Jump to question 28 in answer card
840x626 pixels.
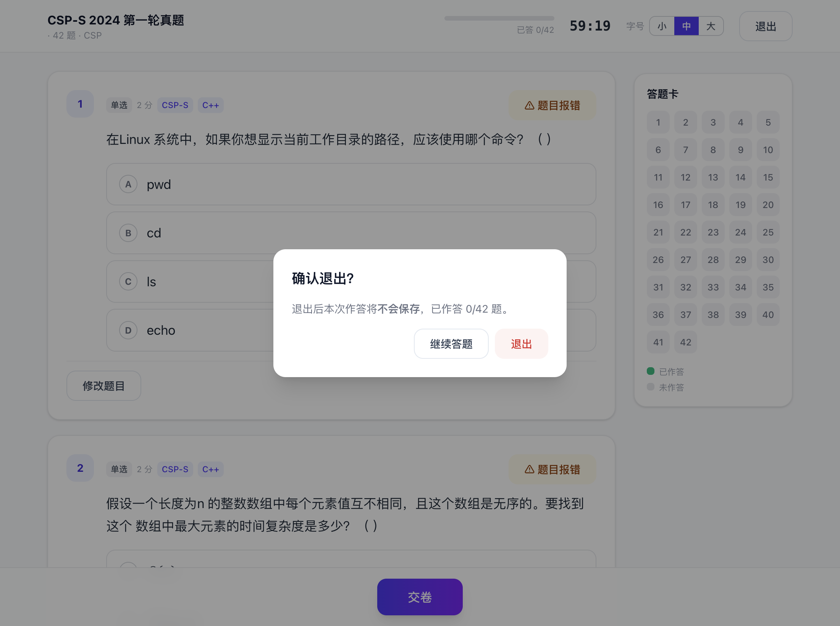tap(713, 260)
